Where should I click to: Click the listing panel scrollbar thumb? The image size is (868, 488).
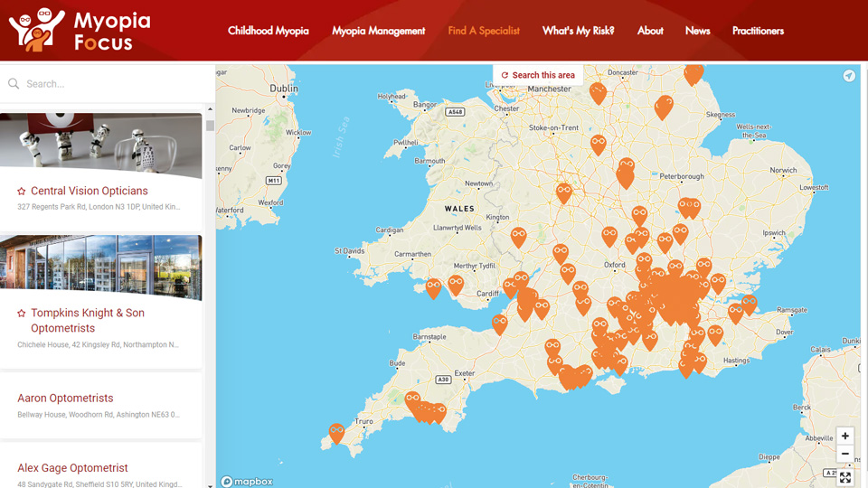pos(210,125)
